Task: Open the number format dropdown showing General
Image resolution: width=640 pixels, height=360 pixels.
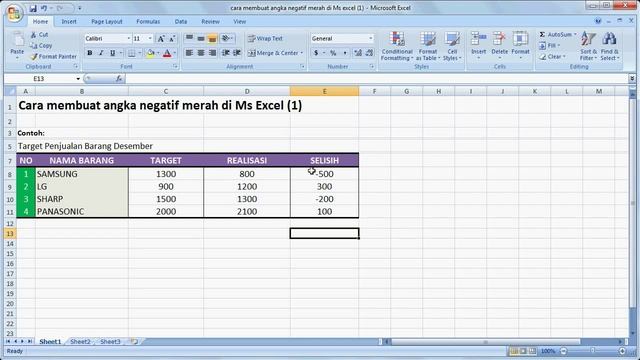Action: [x=371, y=39]
